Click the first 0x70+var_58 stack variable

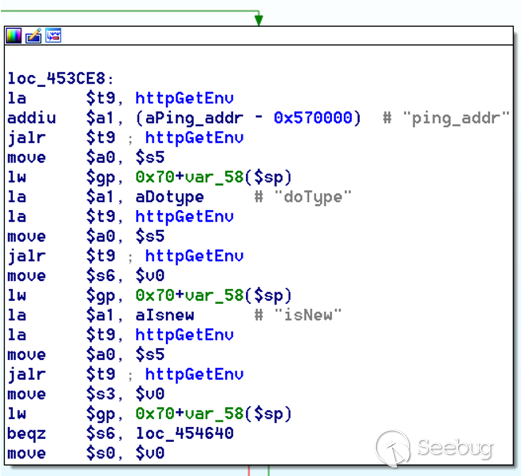coord(214,177)
